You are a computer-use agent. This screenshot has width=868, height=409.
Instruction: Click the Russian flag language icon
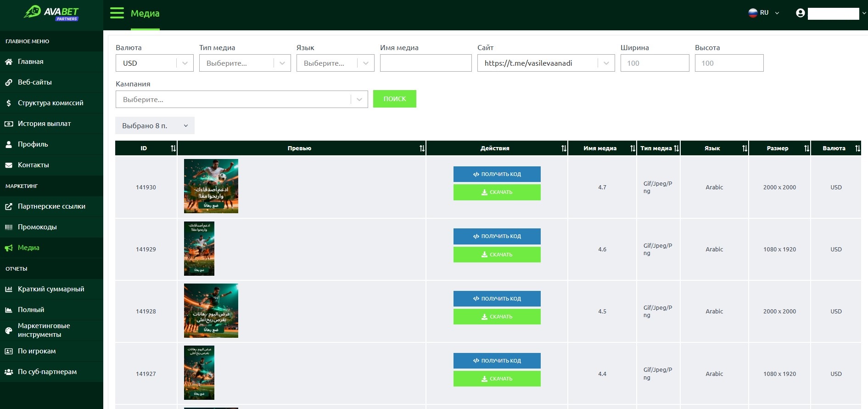(x=753, y=13)
